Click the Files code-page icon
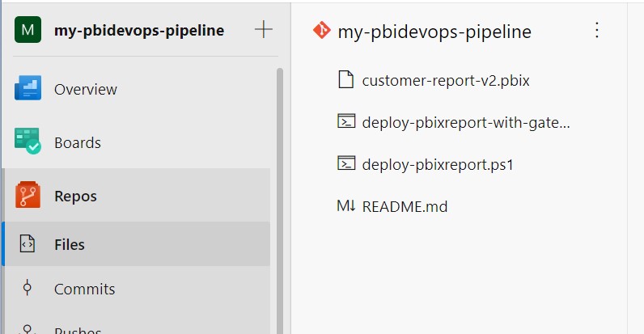644x334 pixels. point(28,243)
